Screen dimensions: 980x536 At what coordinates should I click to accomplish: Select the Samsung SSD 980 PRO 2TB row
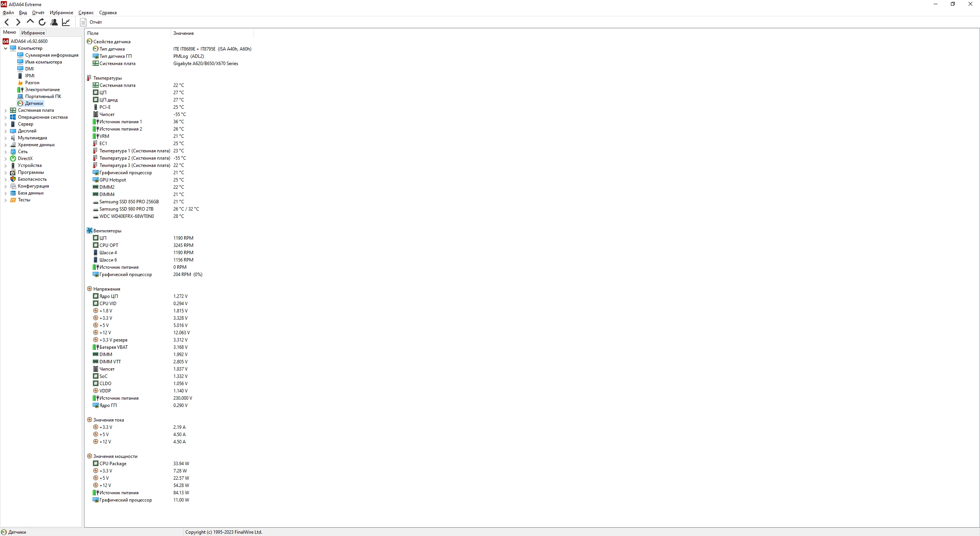pos(126,209)
